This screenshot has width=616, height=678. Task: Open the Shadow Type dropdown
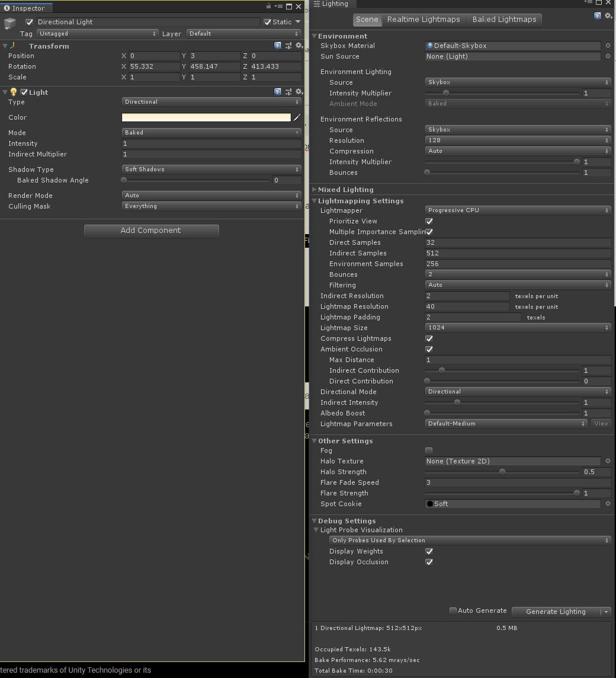pos(211,170)
